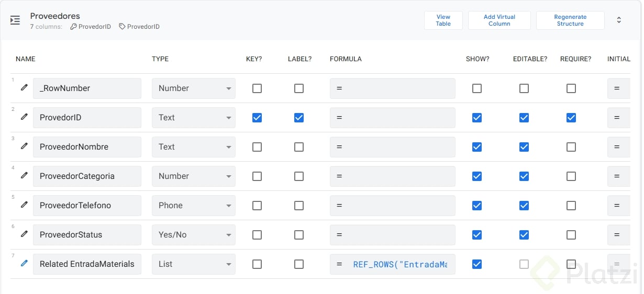Open the type dropdown for ProveedorCategoria
Viewport: 644px width, 294px height.
click(194, 176)
